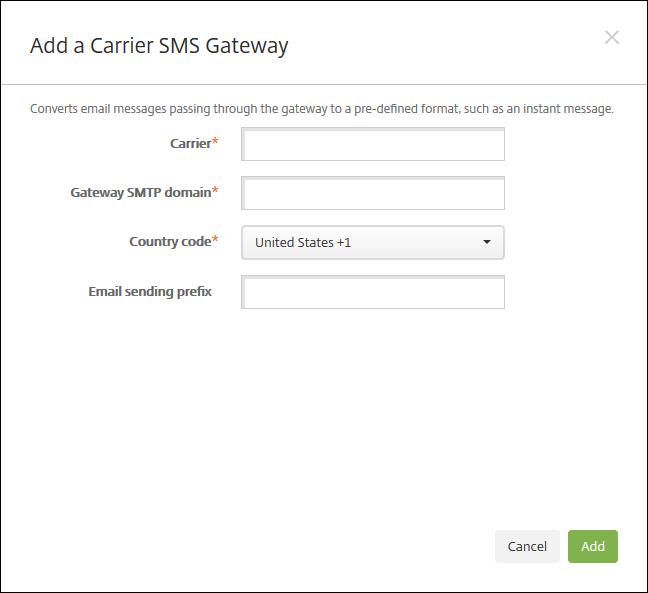Click the required asterisk beside Country code
The image size is (648, 593).
216,240
